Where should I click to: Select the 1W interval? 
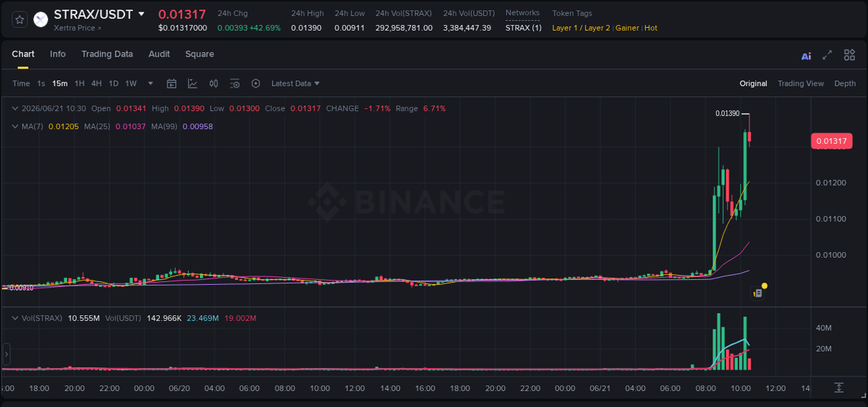(x=131, y=83)
